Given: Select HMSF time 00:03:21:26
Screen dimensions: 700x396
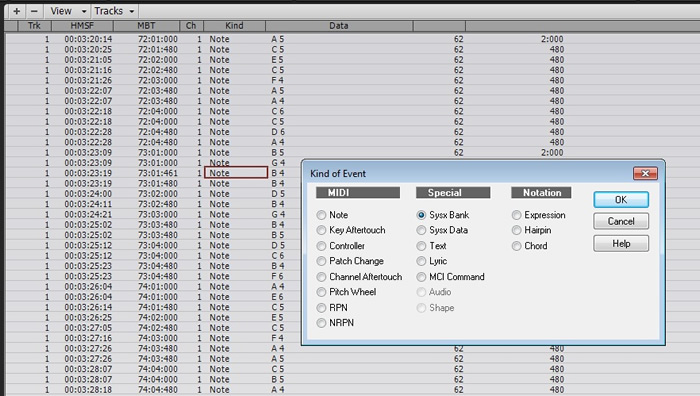Looking at the screenshot, I should (88, 81).
